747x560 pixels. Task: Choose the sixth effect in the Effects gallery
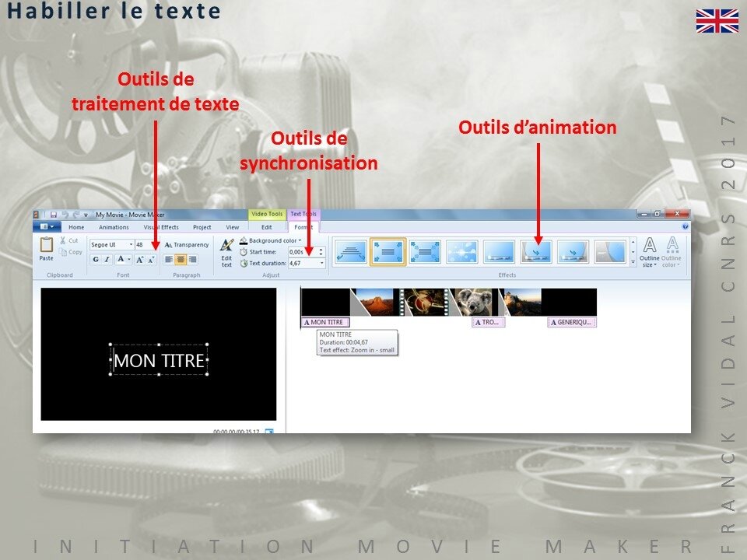(536, 251)
